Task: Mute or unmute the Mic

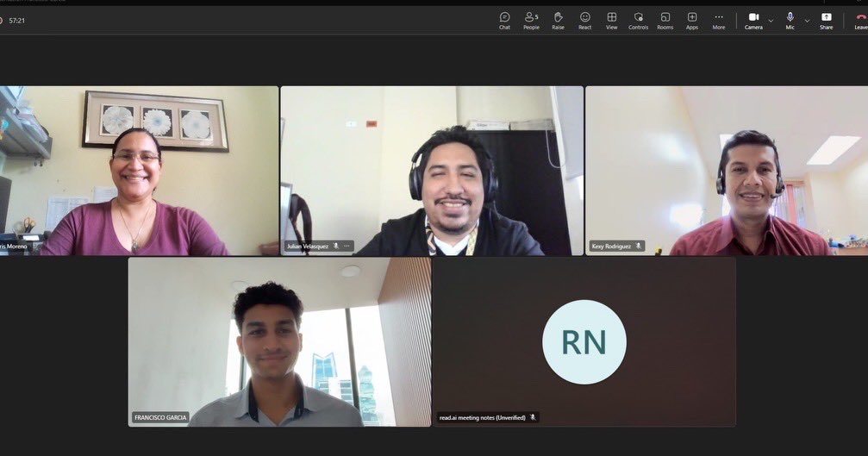Action: click(x=790, y=21)
